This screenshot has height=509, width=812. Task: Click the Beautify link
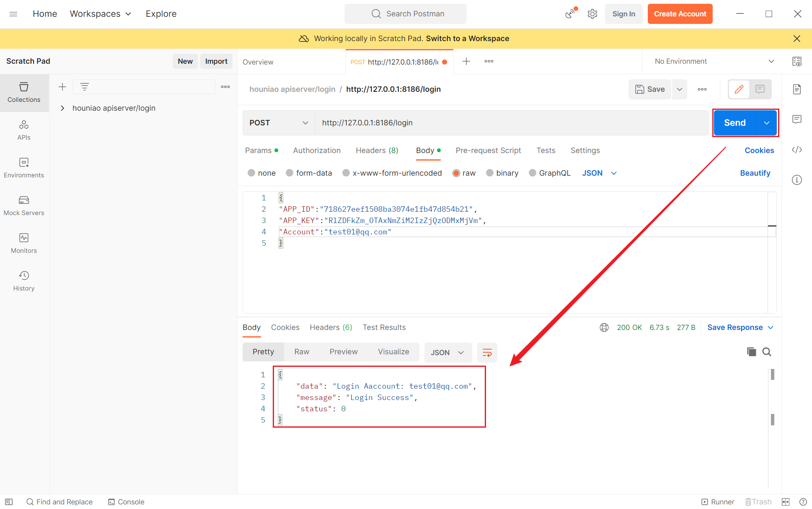tap(755, 173)
